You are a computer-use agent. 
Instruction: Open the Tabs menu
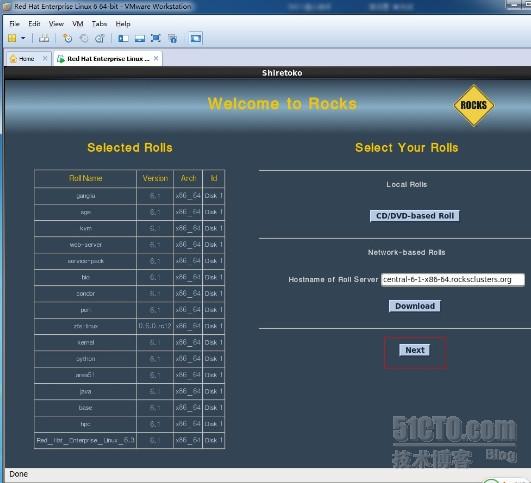[x=99, y=24]
